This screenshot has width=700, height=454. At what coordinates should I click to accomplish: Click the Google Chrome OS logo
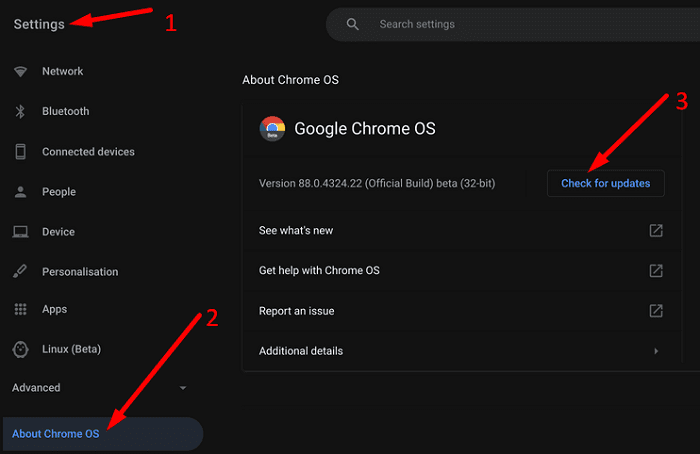coord(272,128)
